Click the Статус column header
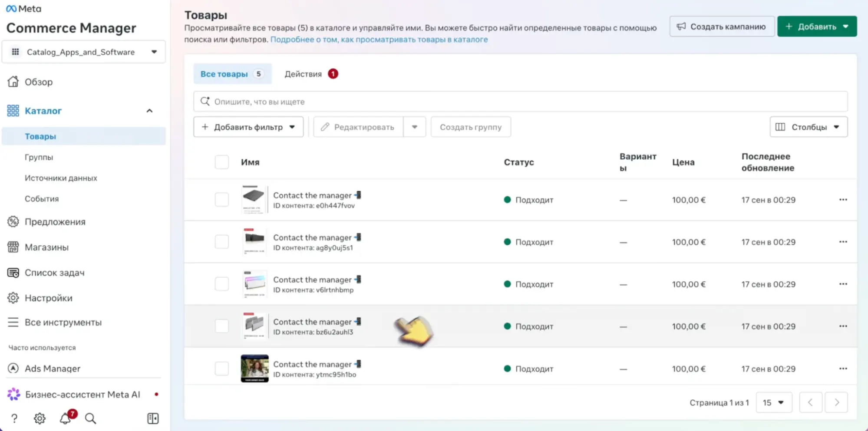The width and height of the screenshot is (868, 431). (519, 162)
